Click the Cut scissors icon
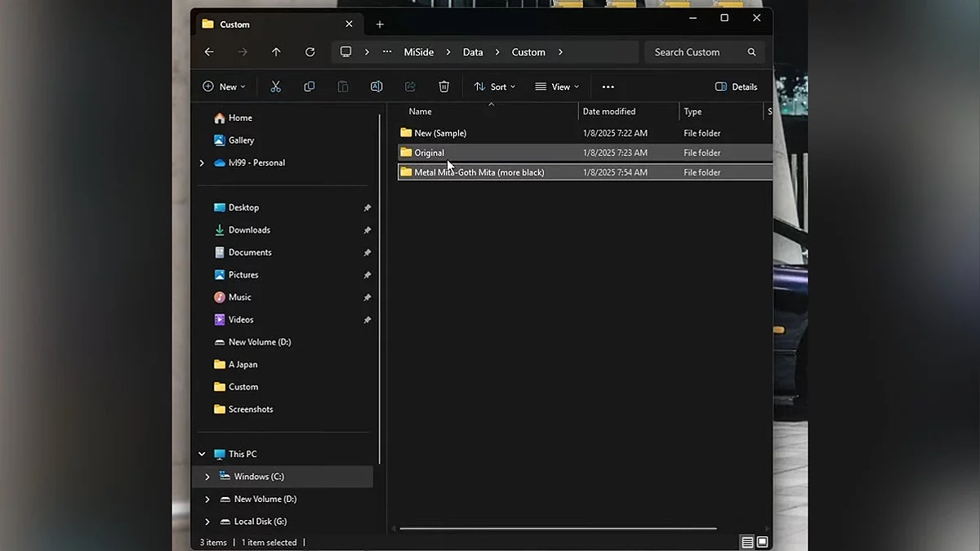980x551 pixels. pyautogui.click(x=276, y=87)
